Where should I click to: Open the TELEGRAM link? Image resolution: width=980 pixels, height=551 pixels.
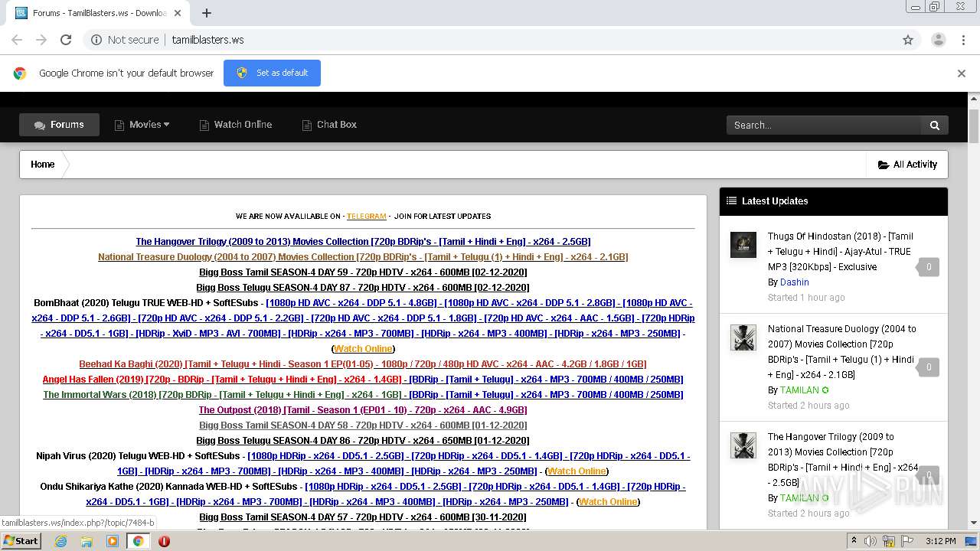click(366, 217)
